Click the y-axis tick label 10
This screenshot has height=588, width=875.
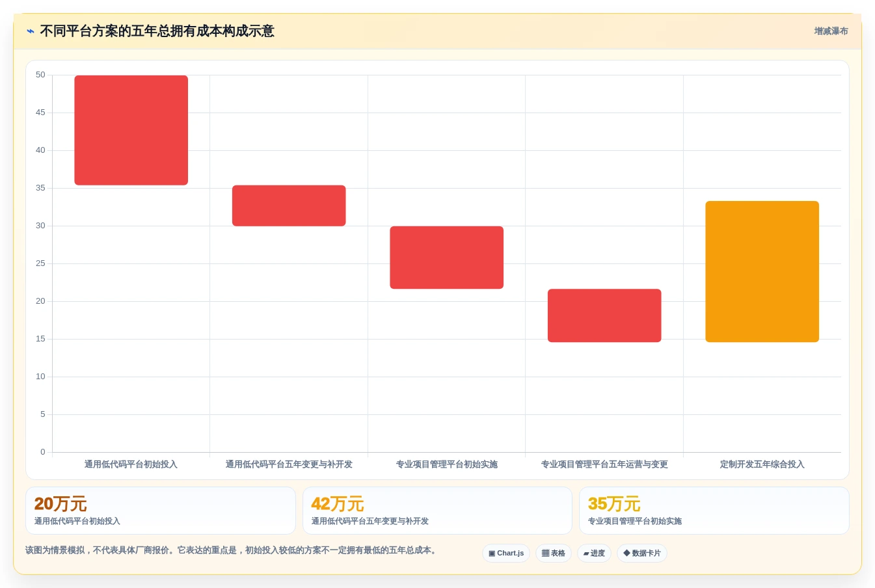click(40, 377)
